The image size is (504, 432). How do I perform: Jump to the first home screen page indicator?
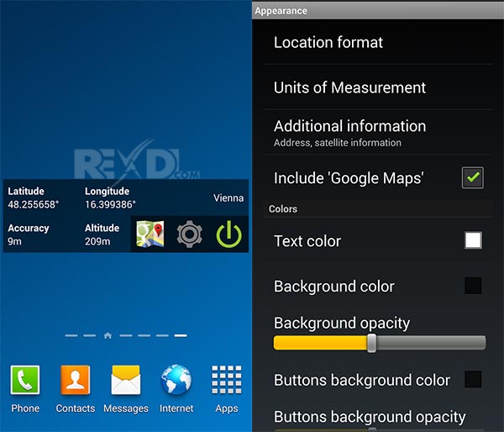(x=71, y=335)
